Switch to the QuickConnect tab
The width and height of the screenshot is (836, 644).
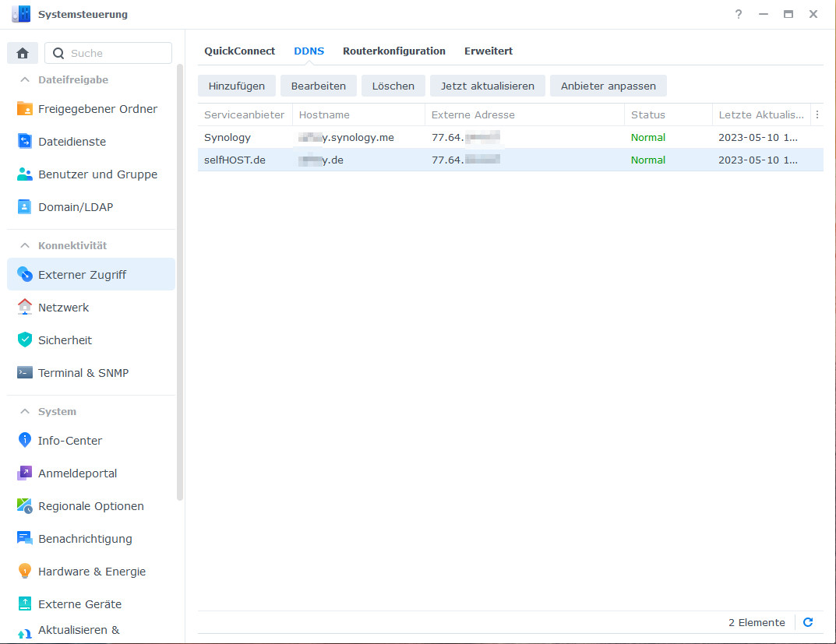(x=239, y=51)
